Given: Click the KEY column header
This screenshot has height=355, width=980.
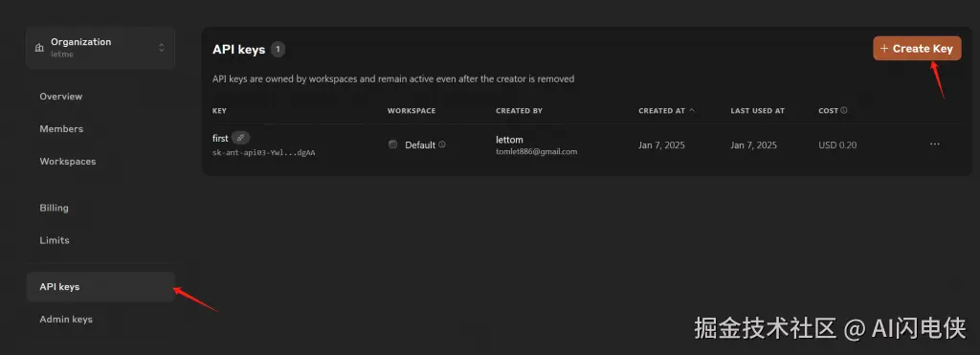Looking at the screenshot, I should [219, 111].
